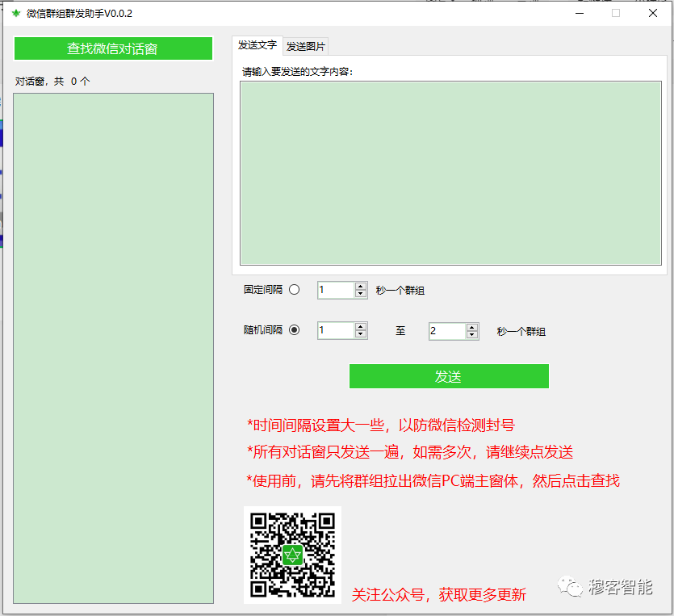The height and width of the screenshot is (616, 674).
Task: Minimize the 微信群组群发助手 window
Action: [x=579, y=13]
